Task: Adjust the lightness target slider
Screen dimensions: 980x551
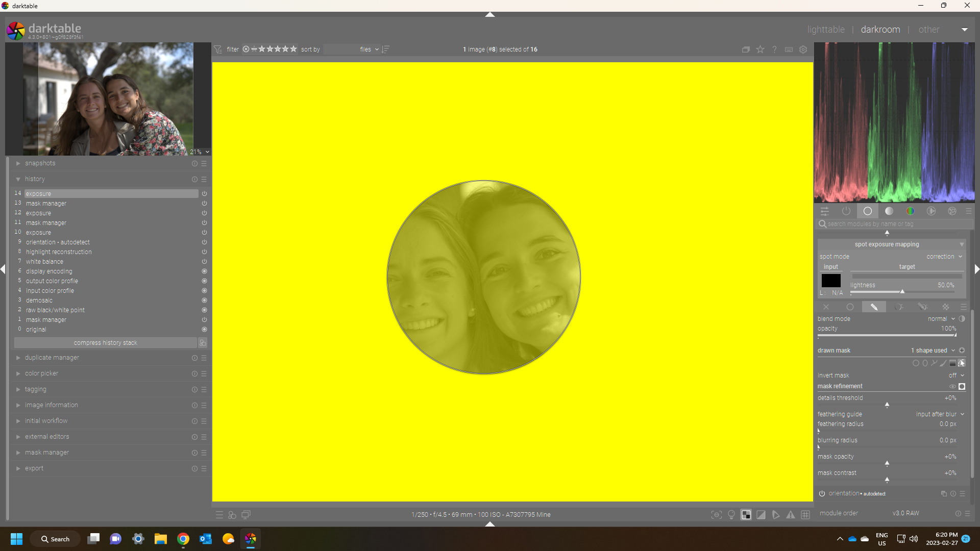Action: [x=902, y=292]
